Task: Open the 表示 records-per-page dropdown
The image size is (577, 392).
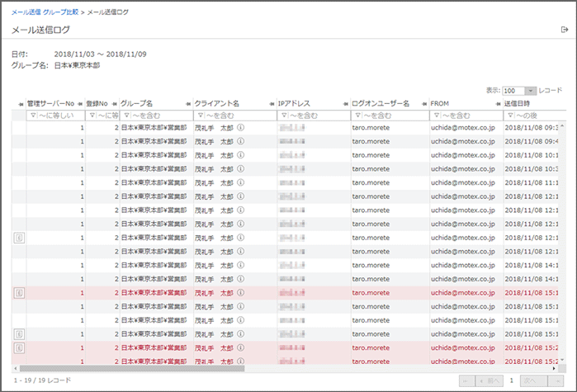Action: click(x=519, y=91)
